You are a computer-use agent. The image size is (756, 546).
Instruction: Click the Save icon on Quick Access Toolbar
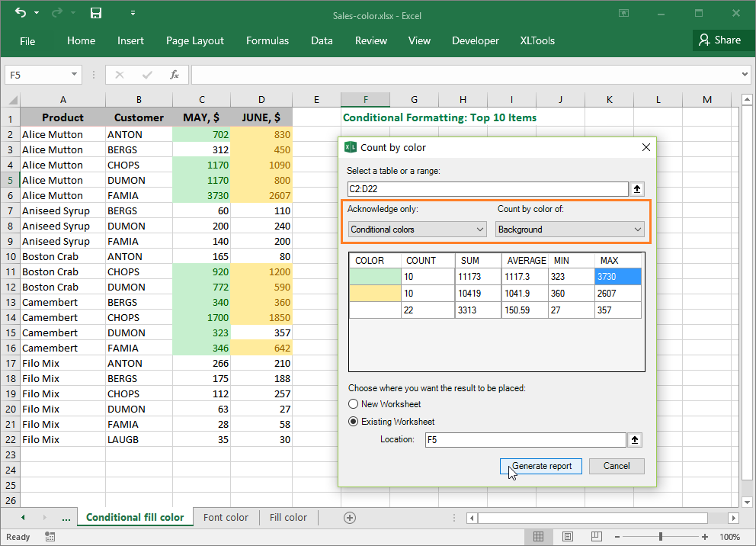point(94,13)
